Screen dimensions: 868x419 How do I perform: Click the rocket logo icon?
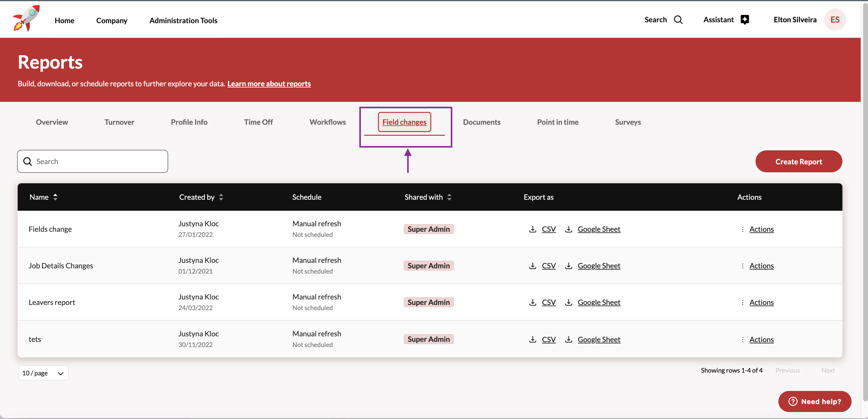(26, 19)
